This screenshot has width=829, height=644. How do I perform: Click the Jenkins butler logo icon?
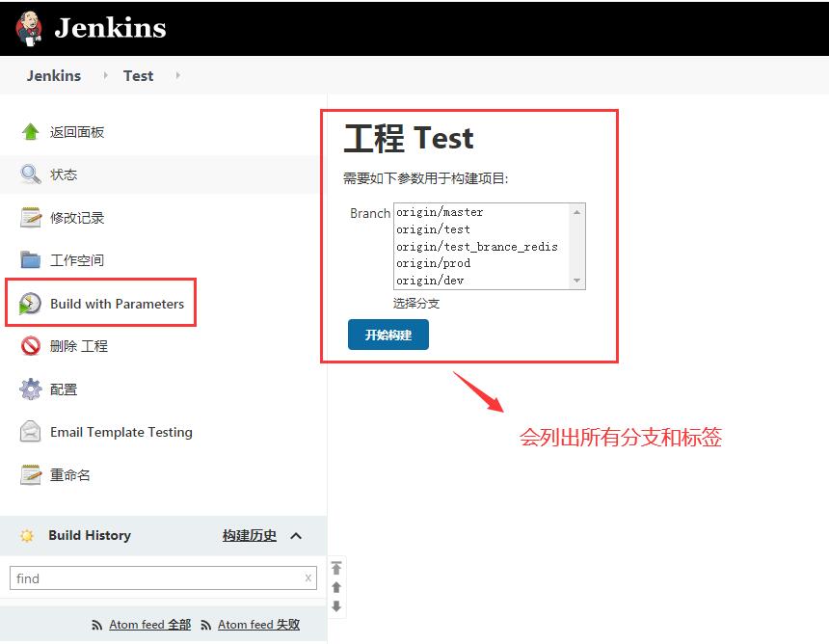tap(29, 28)
